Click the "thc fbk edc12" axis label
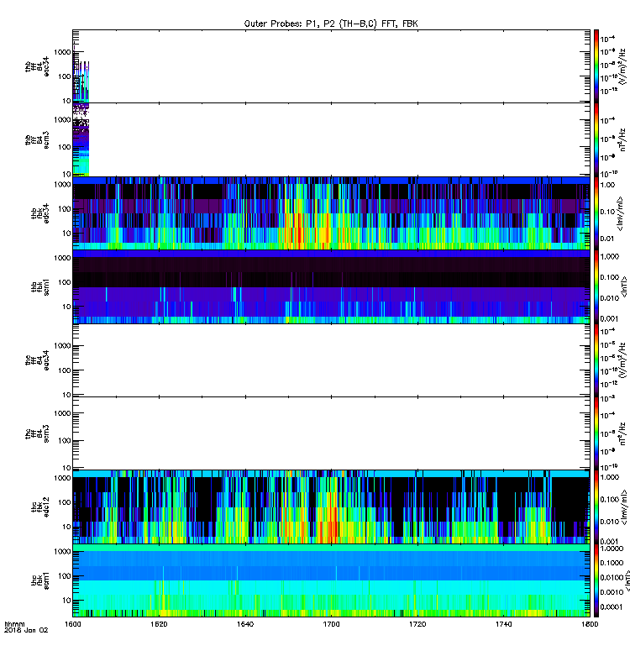 pyautogui.click(x=39, y=507)
